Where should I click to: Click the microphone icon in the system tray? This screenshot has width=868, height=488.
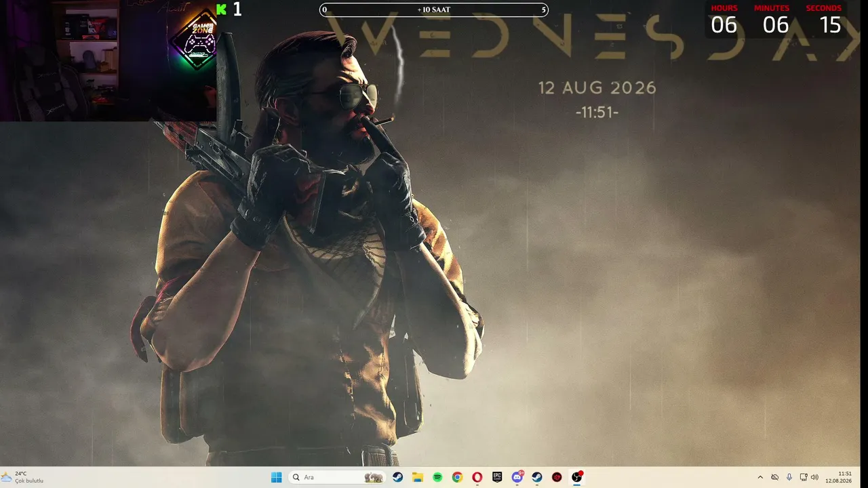[789, 477]
